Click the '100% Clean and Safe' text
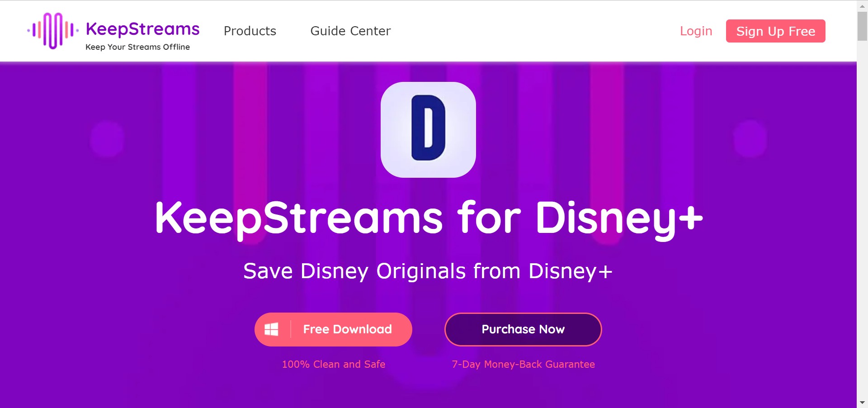 pyautogui.click(x=334, y=364)
